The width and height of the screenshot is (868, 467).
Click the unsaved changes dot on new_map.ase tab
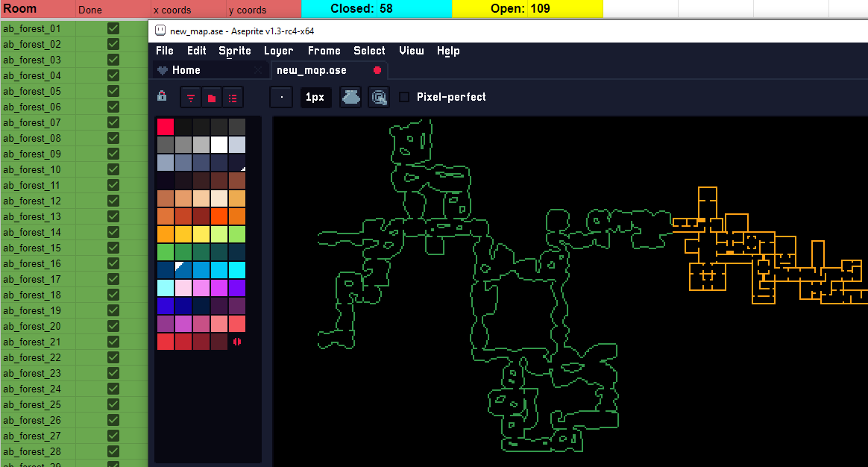377,69
